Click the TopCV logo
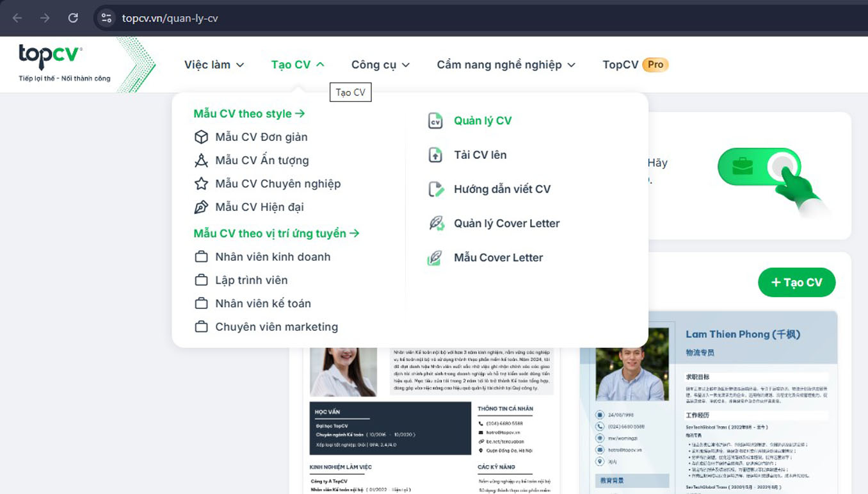The height and width of the screenshot is (494, 868). (64, 62)
